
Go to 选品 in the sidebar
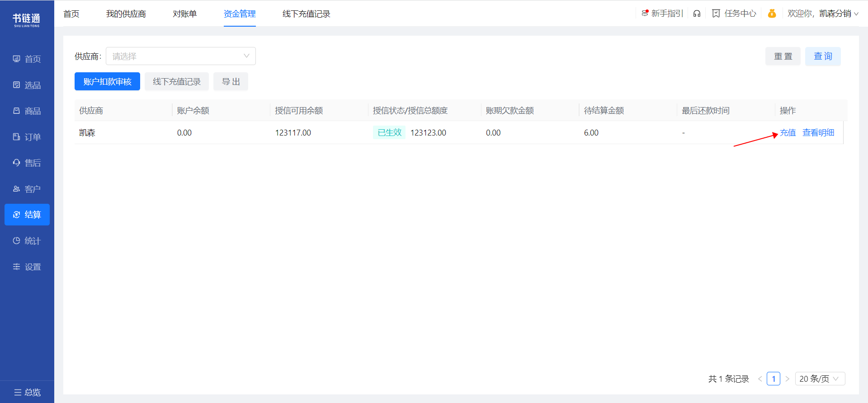(x=27, y=85)
